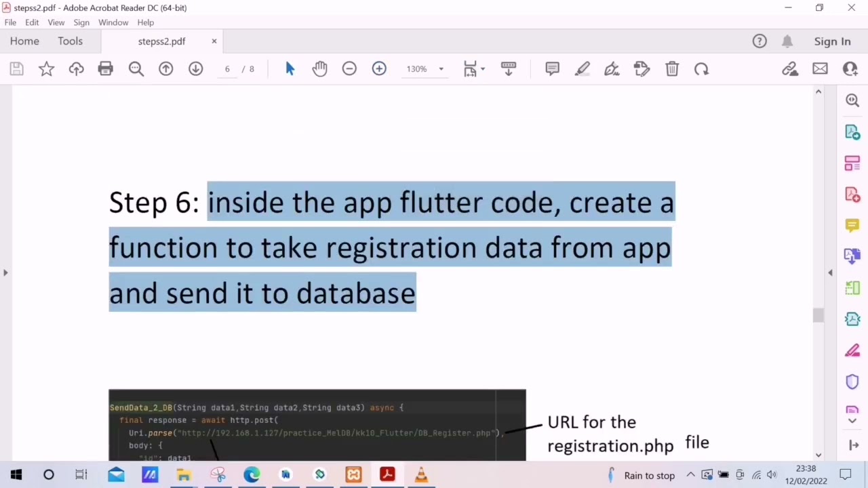The height and width of the screenshot is (488, 868).
Task: Add a sticky note comment
Action: click(553, 68)
